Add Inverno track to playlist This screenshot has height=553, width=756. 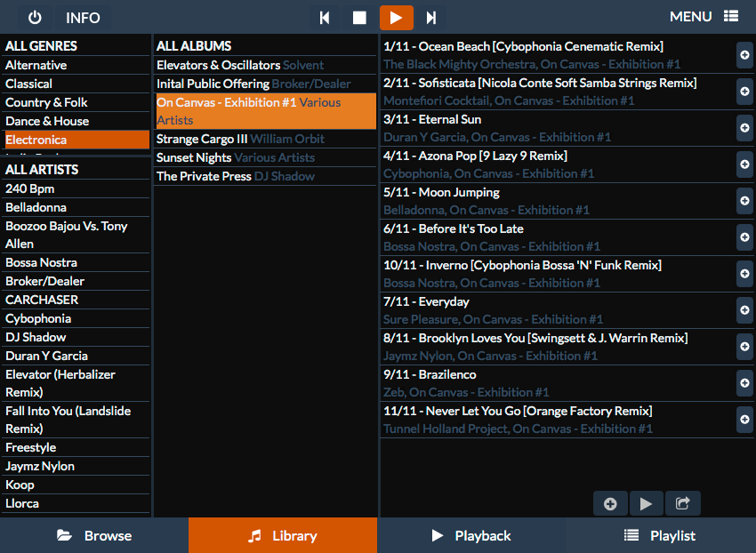click(x=745, y=273)
